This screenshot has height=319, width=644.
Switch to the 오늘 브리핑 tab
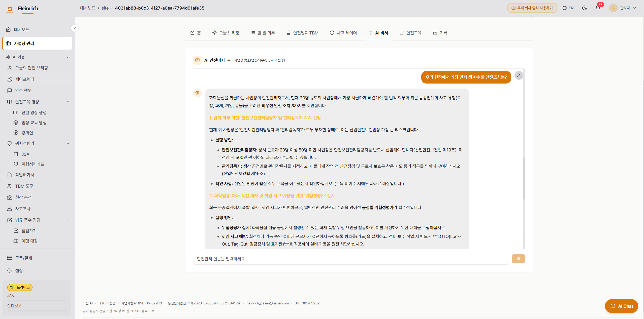tap(226, 33)
